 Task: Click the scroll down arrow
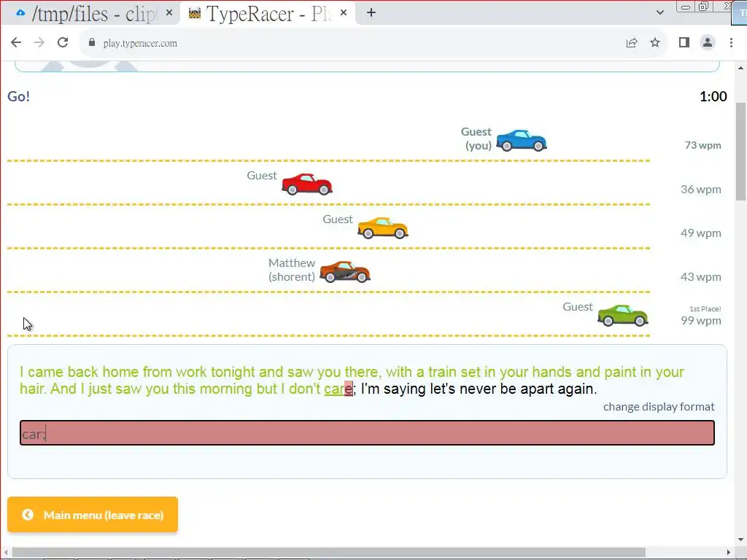[740, 540]
